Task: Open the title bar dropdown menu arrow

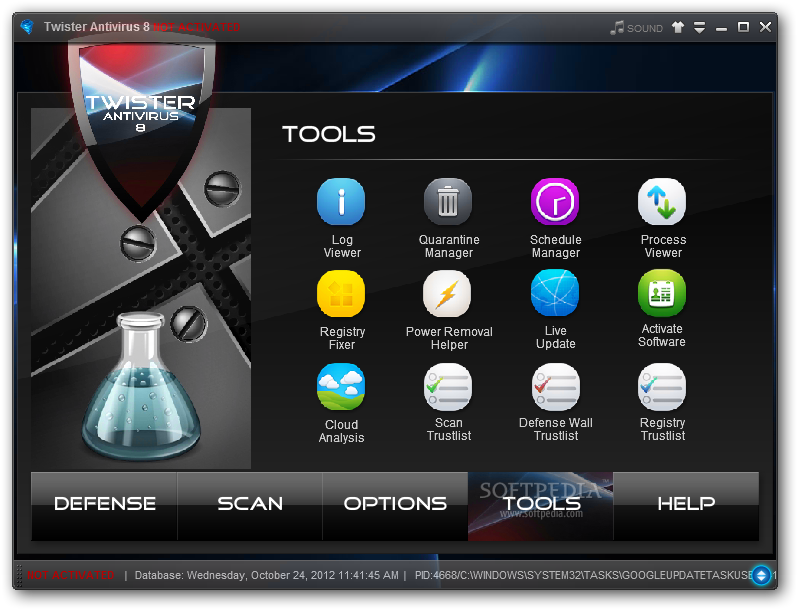Action: pyautogui.click(x=700, y=27)
